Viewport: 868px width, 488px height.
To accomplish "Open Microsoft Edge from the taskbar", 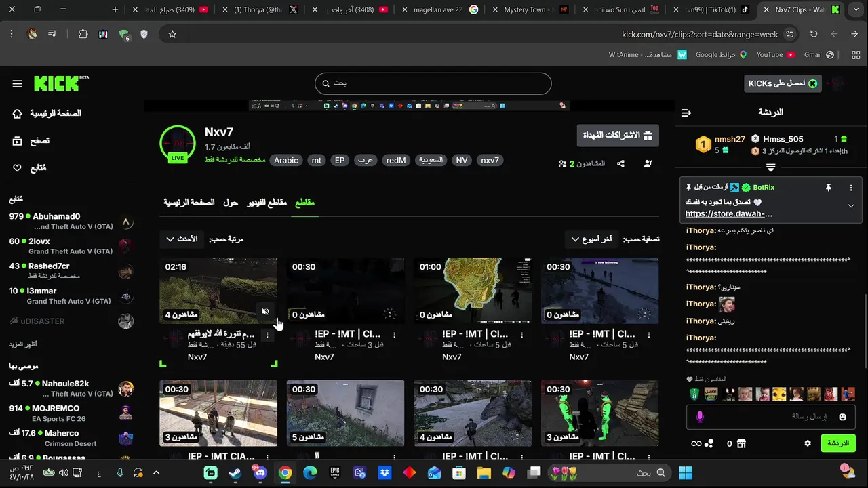I will tap(310, 472).
